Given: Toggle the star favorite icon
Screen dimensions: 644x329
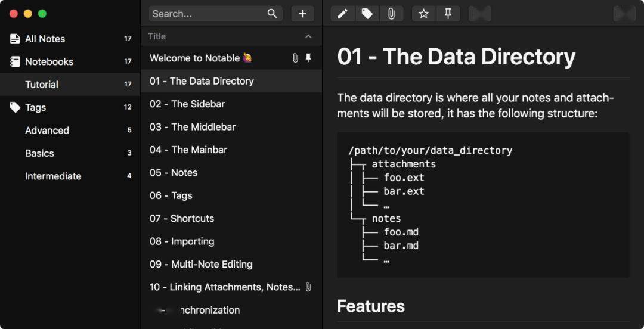Looking at the screenshot, I should (x=424, y=14).
